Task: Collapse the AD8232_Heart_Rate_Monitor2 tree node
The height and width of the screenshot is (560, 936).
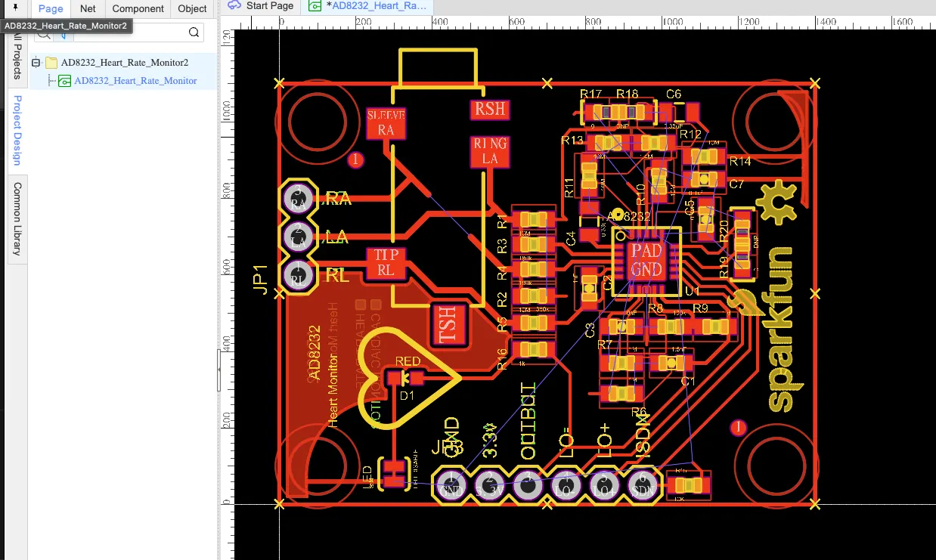Action: pos(36,63)
